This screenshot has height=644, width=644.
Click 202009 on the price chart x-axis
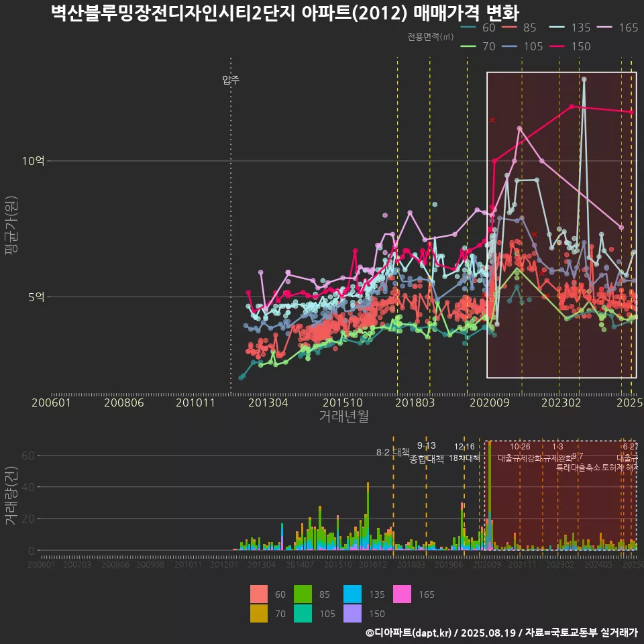coord(490,402)
